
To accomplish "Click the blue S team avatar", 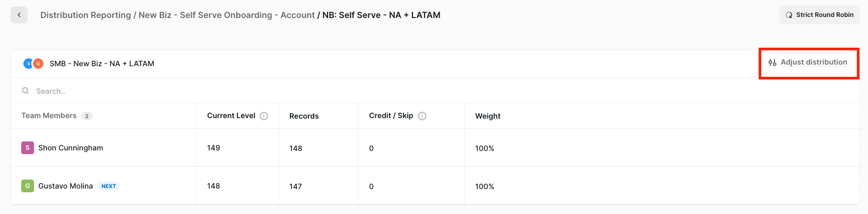I will tap(29, 64).
